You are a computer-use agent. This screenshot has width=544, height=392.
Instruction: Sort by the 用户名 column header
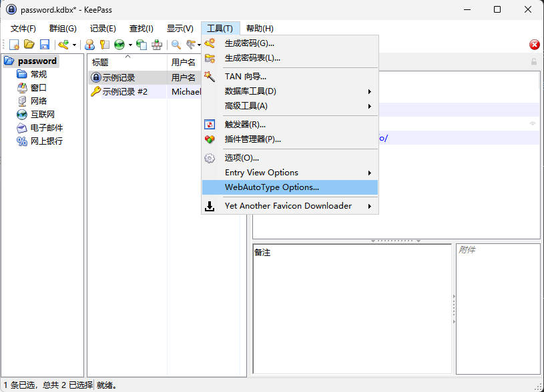pyautogui.click(x=184, y=63)
